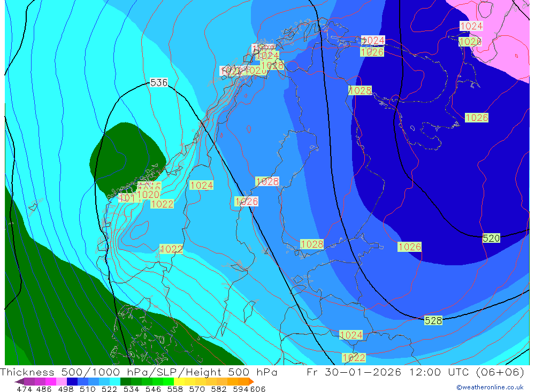This screenshot has height=392, width=535.
Task: Click the 1020 label left of the 1022 label
Action: 148,195
